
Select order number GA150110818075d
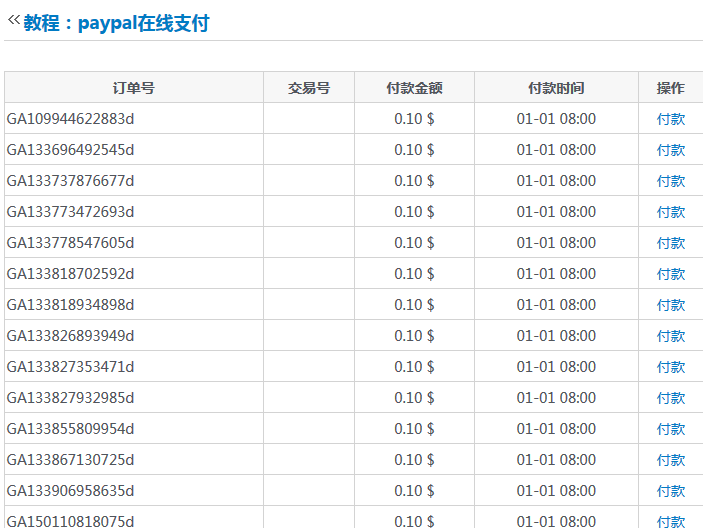[70, 521]
